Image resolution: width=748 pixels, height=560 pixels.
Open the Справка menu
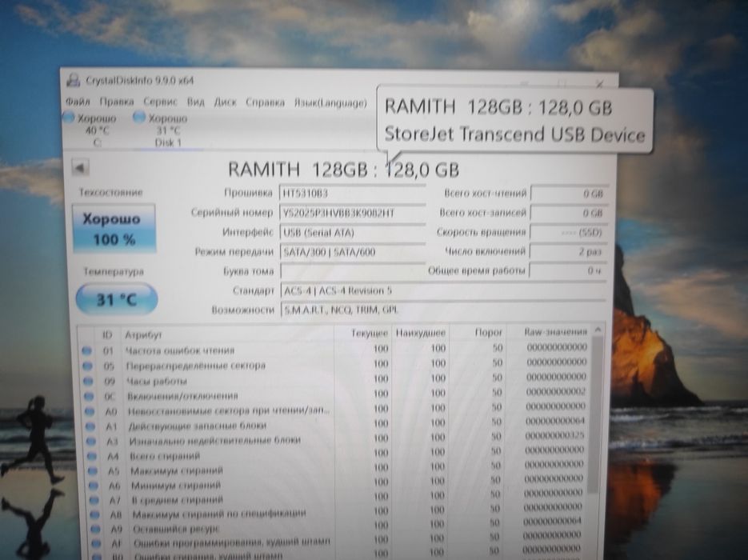(266, 102)
